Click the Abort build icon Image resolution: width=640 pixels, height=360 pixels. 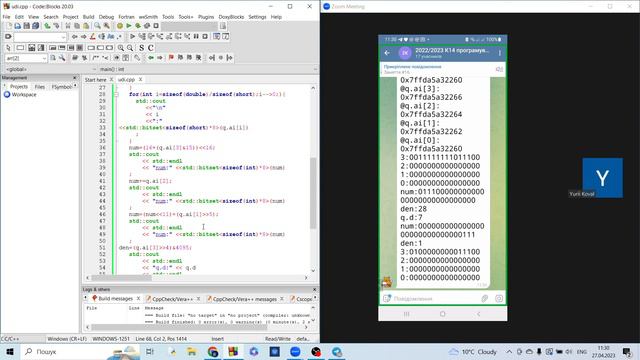pos(156,26)
